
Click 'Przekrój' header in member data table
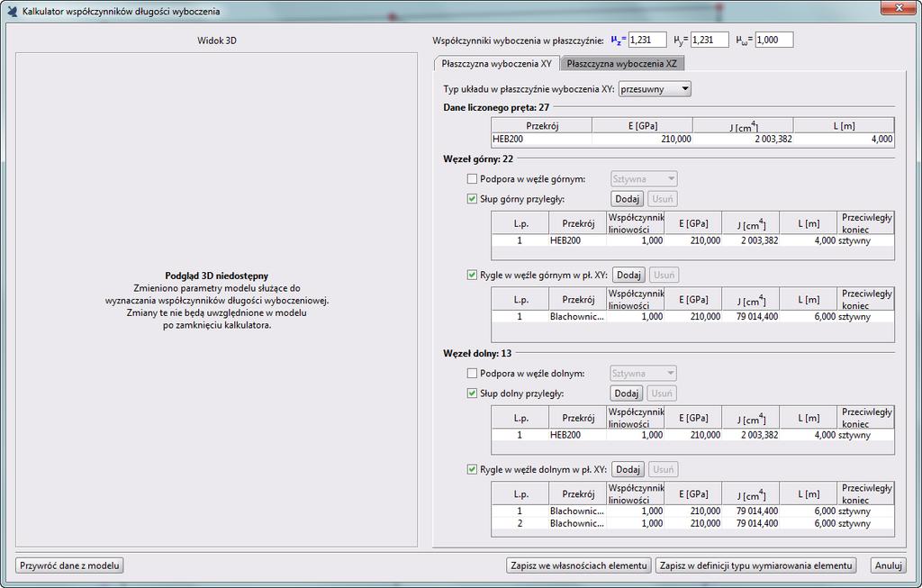[541, 126]
